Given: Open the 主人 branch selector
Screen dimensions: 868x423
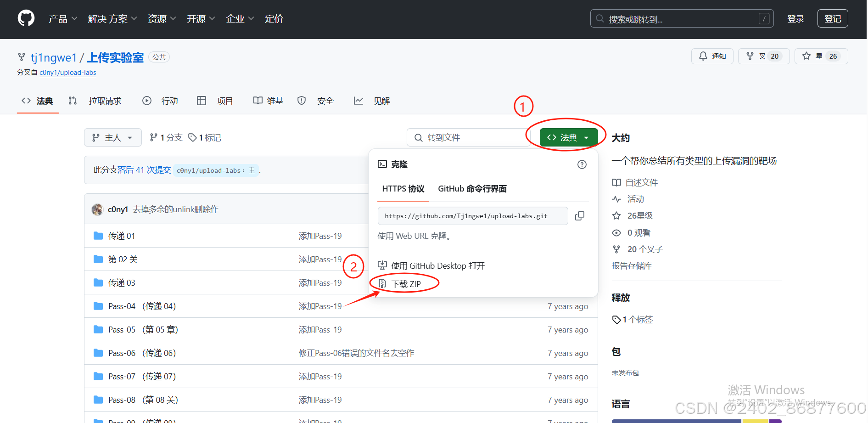Looking at the screenshot, I should click(x=112, y=137).
